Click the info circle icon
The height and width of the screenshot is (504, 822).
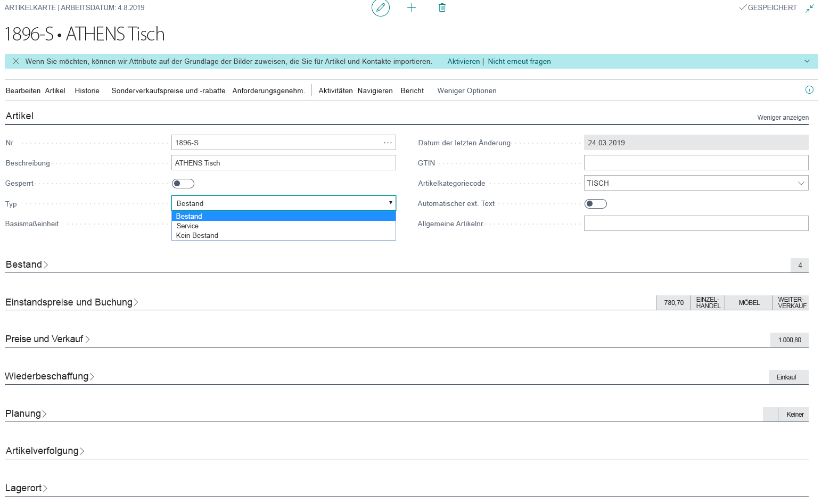(x=809, y=90)
